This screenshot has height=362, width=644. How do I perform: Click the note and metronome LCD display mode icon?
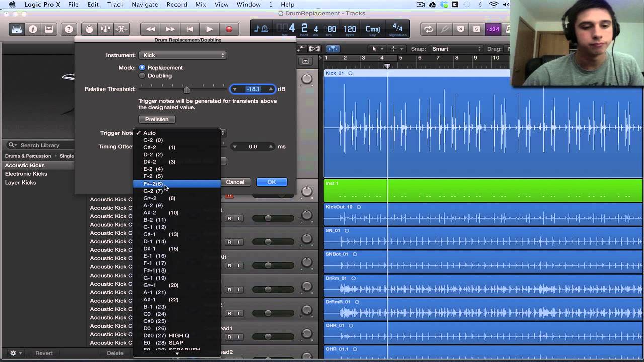pyautogui.click(x=261, y=29)
